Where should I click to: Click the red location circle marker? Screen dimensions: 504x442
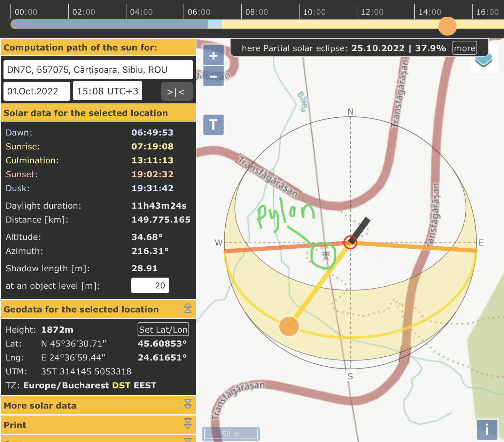pyautogui.click(x=350, y=242)
